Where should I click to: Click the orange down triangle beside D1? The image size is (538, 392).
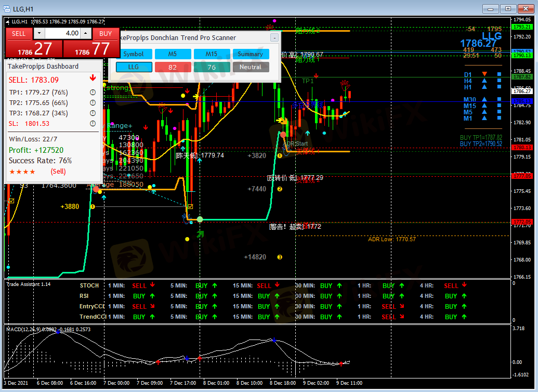click(x=484, y=74)
